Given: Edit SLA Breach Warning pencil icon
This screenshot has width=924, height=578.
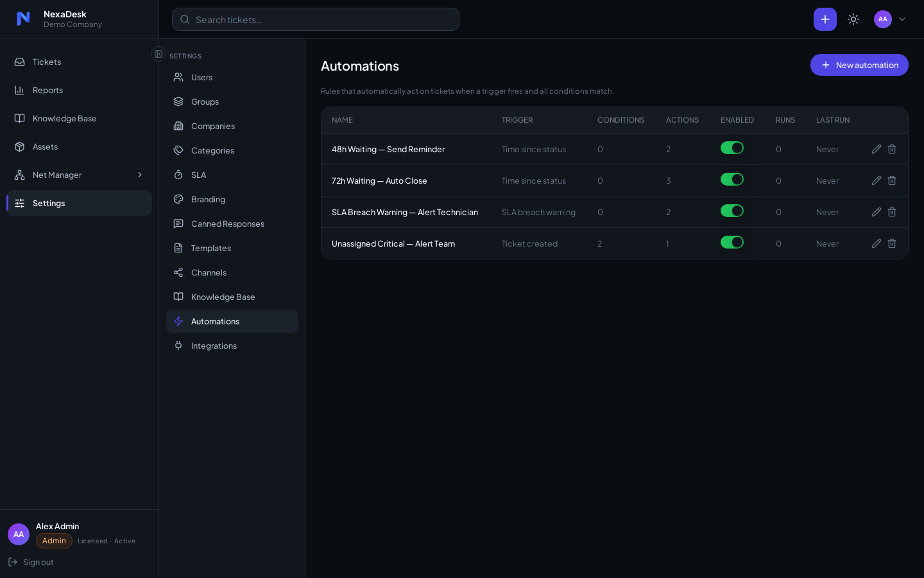Looking at the screenshot, I should coord(877,212).
